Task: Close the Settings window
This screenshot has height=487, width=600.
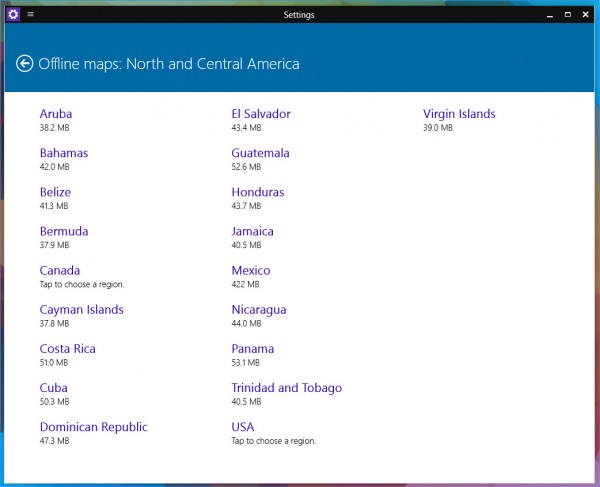Action: click(x=585, y=15)
